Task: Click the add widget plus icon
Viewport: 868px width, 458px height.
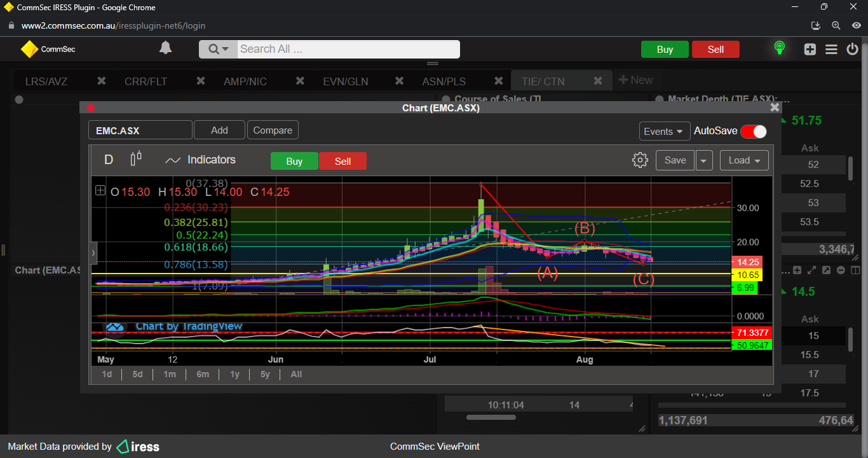Action: [x=810, y=50]
